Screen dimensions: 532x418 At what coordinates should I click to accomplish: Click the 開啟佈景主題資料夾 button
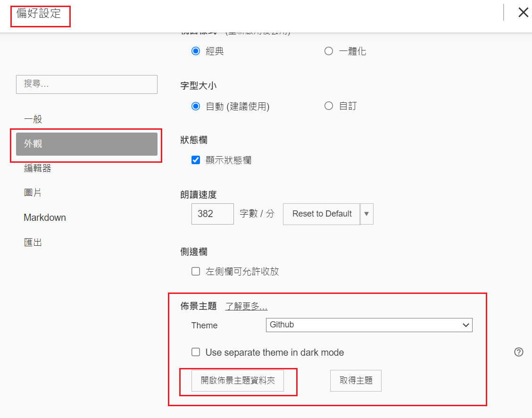237,381
